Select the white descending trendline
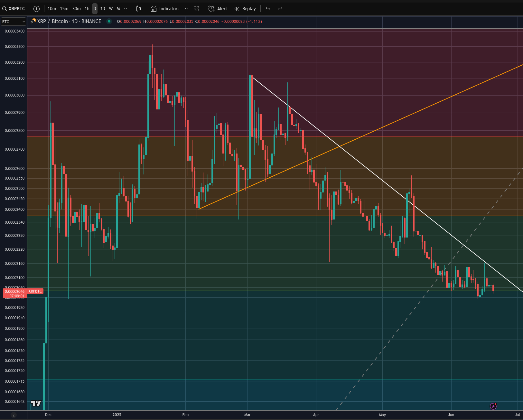Viewport: 523px width, 420px height. (x=386, y=183)
